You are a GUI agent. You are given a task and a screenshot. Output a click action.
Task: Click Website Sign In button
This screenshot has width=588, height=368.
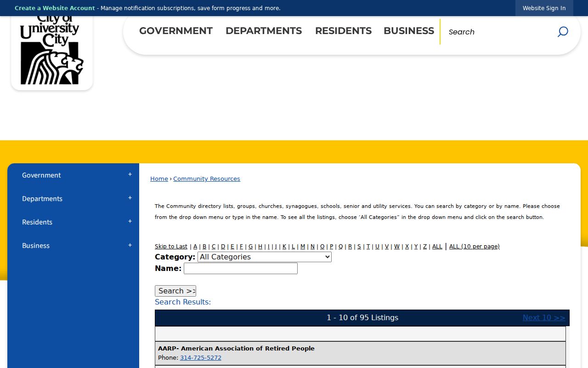pos(544,8)
